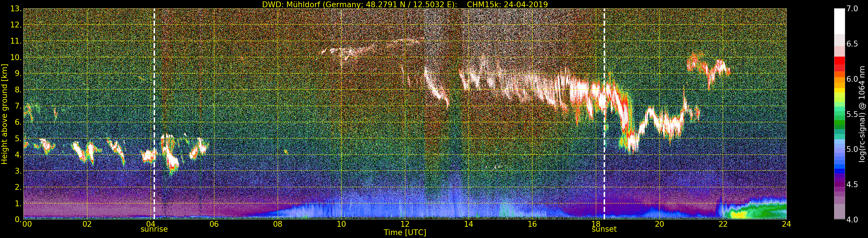Click the y-axis tick label '13.'
Image resolution: width=868 pixels, height=238 pixels.
click(x=16, y=9)
